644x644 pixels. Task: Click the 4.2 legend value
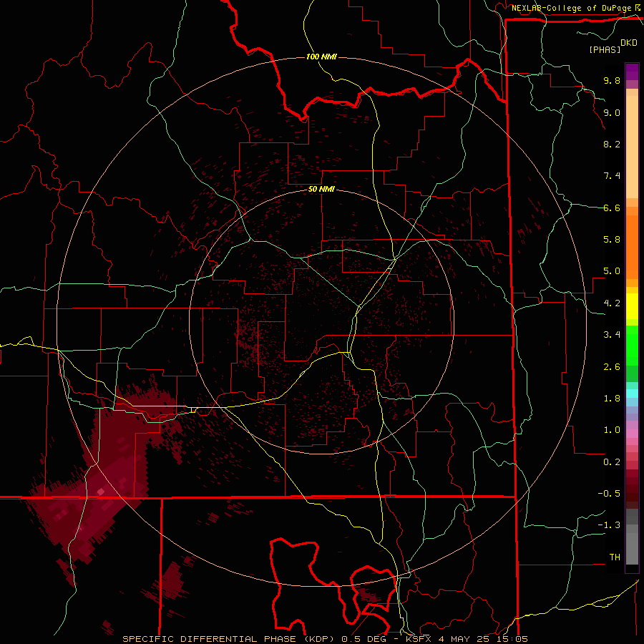click(x=612, y=303)
